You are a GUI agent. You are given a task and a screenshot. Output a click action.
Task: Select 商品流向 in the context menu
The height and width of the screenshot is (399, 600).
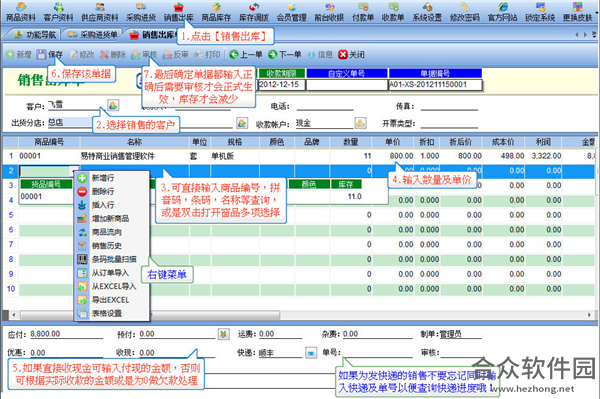106,232
